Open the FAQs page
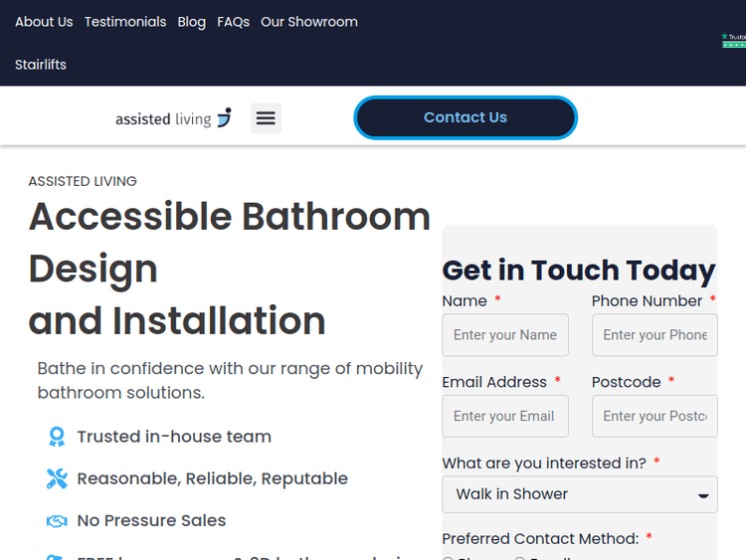Viewport: 746px width, 560px height. 234,22
